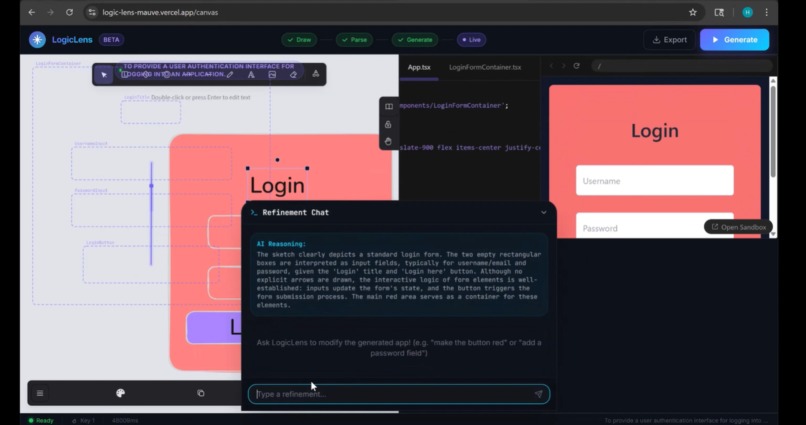Go to the Parse step

[x=354, y=40]
